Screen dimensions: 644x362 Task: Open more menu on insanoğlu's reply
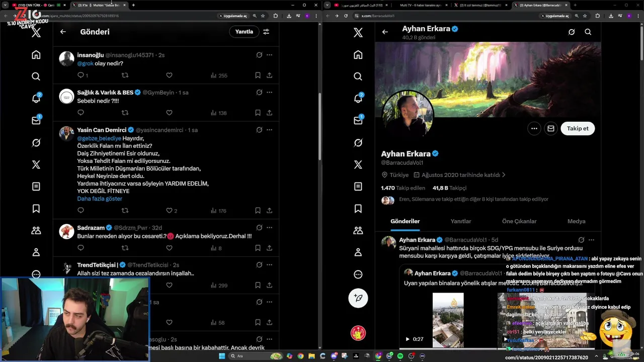coord(270,55)
